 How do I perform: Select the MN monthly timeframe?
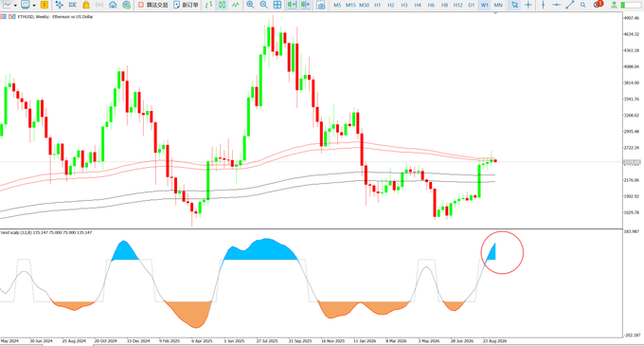pyautogui.click(x=498, y=6)
